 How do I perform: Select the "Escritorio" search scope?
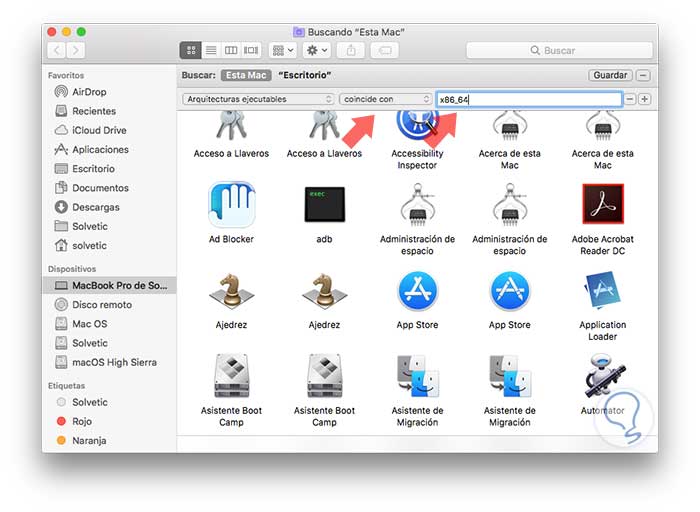[304, 75]
